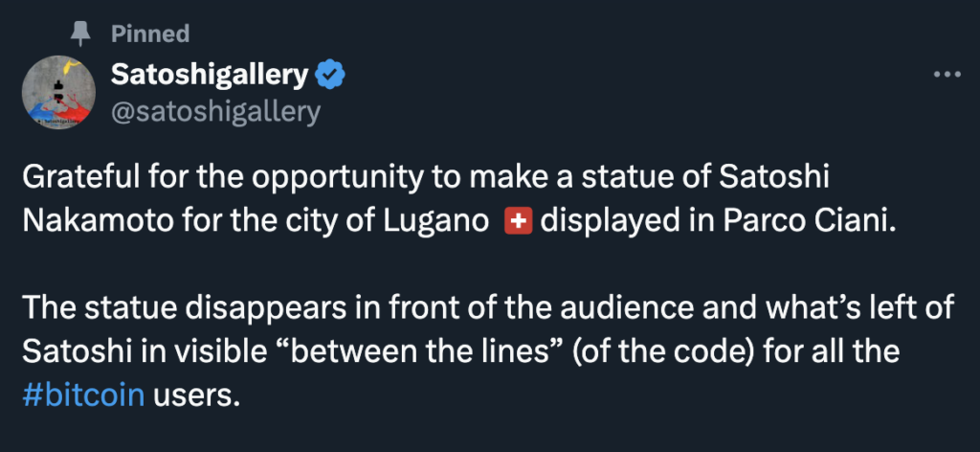Click the blue verified checkmark badge

pos(332,73)
